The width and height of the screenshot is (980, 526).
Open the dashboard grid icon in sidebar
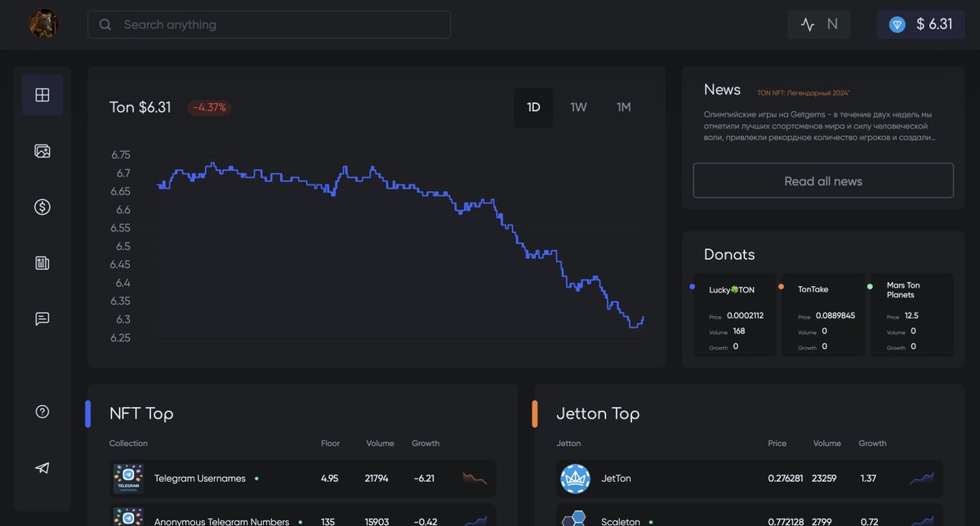click(x=42, y=95)
